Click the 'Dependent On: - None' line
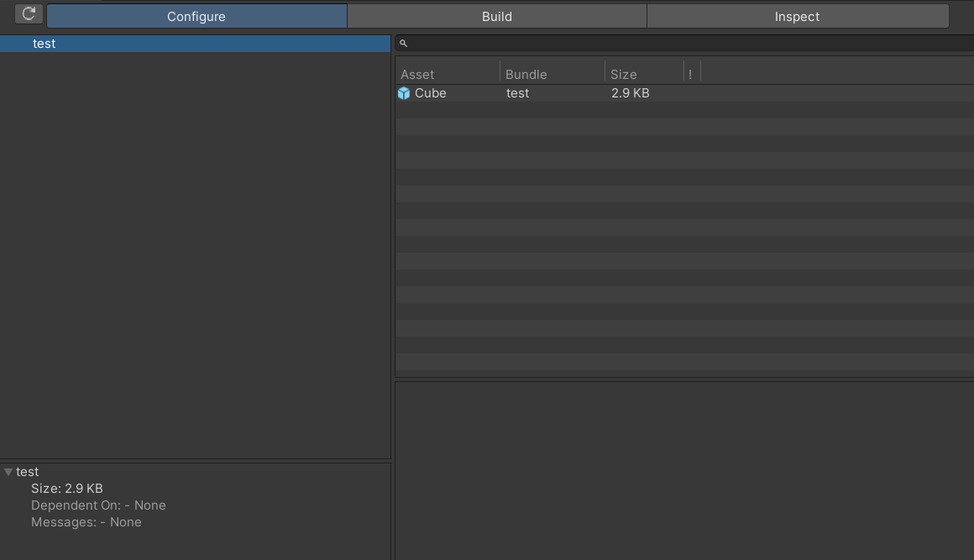This screenshot has height=560, width=974. (98, 505)
